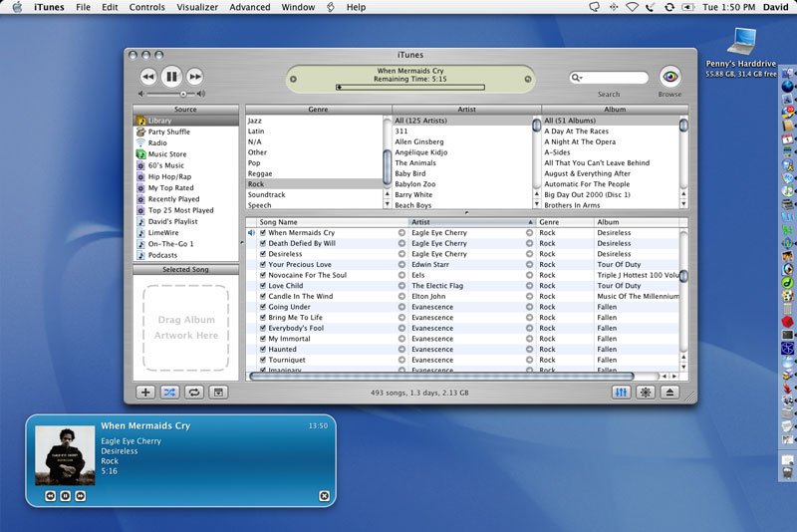Viewport: 797px width, 532px height.
Task: Open the Visualizer menu
Action: 197,7
